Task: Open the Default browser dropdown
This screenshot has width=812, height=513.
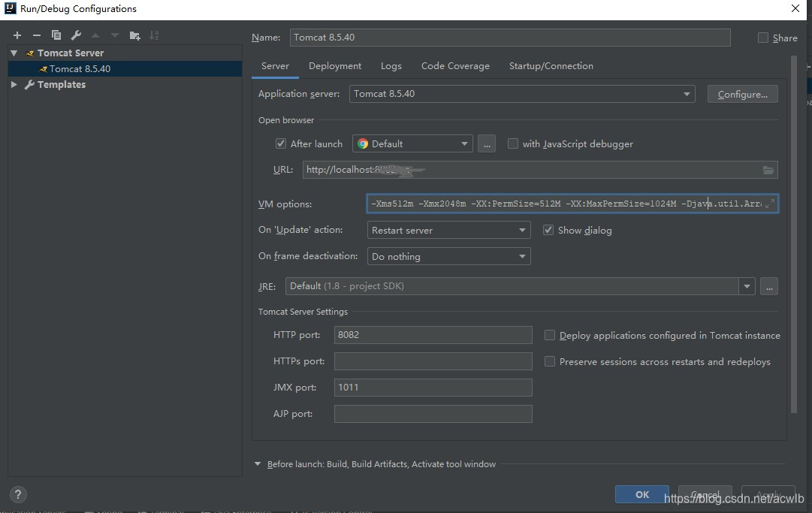Action: [x=412, y=144]
